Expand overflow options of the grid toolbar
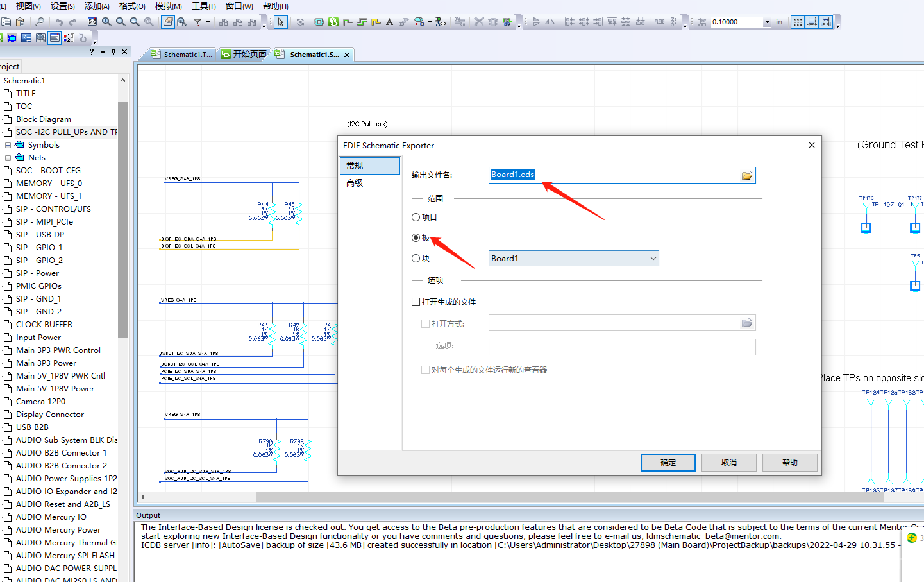The height and width of the screenshot is (582, 924). click(837, 24)
